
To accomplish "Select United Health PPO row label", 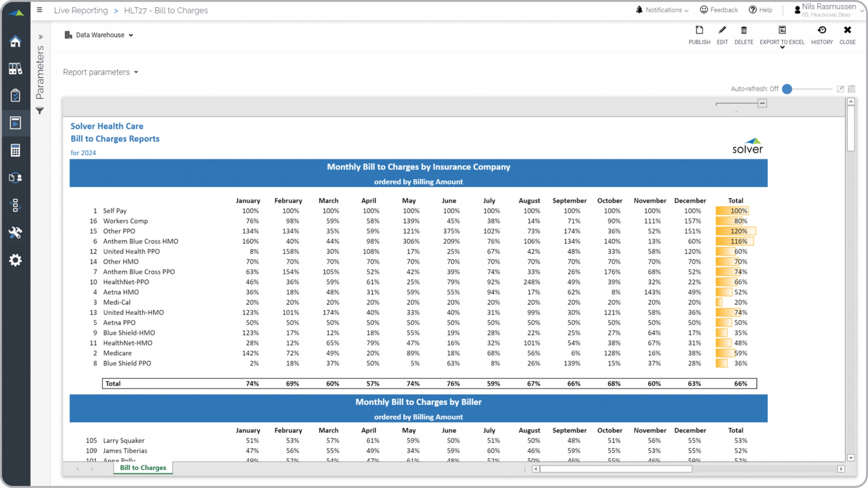I will (131, 251).
